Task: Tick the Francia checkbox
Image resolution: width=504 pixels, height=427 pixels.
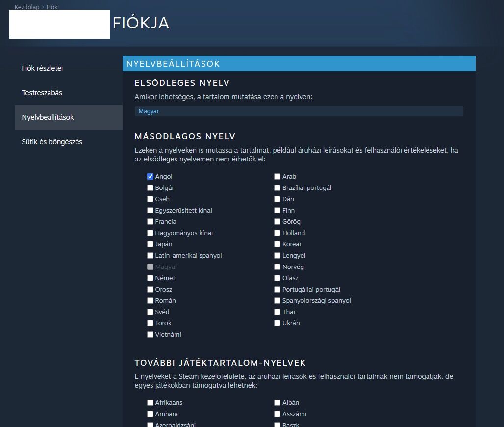Action: point(151,222)
